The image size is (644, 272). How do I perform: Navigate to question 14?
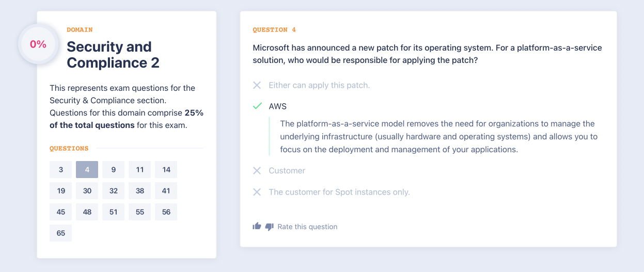coord(166,170)
